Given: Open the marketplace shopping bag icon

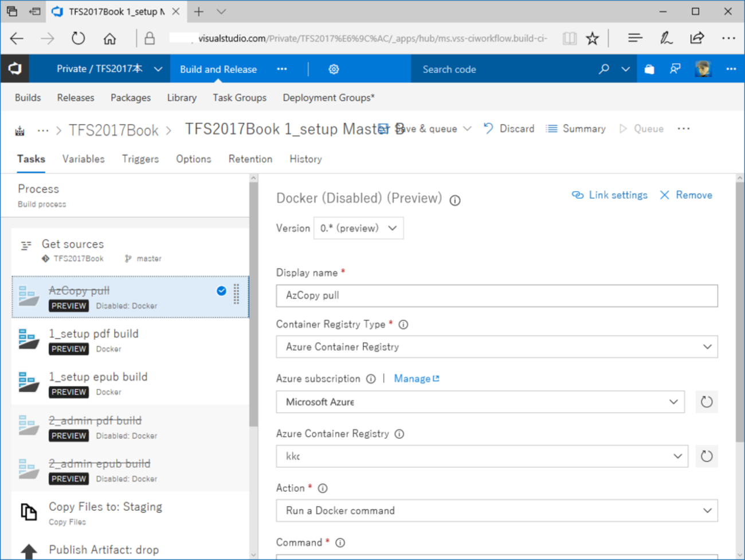Looking at the screenshot, I should coord(649,69).
